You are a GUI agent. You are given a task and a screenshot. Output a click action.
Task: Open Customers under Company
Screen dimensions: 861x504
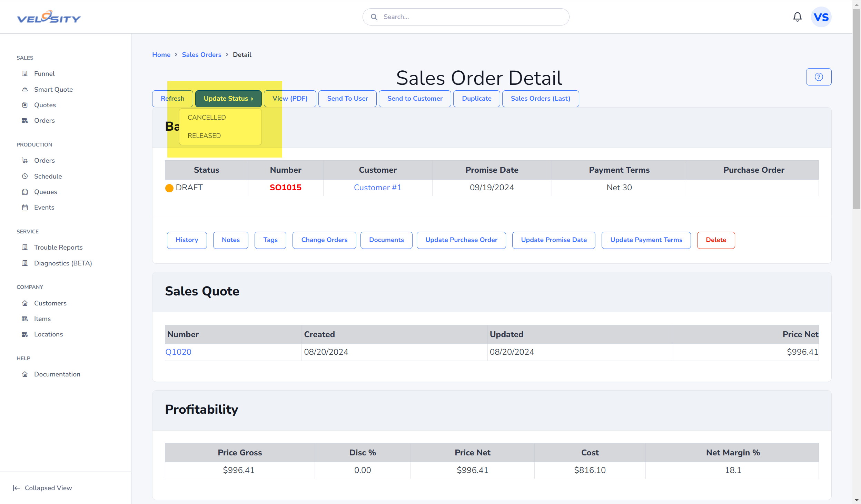pyautogui.click(x=50, y=303)
